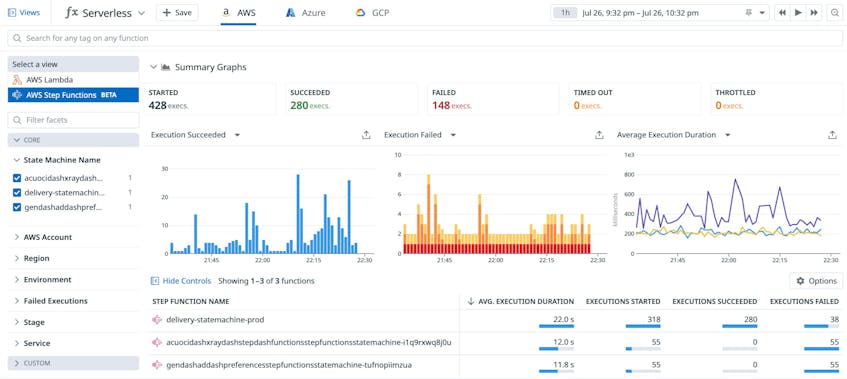Click the fast-forward time range button
This screenshot has height=379, width=847.
(814, 13)
